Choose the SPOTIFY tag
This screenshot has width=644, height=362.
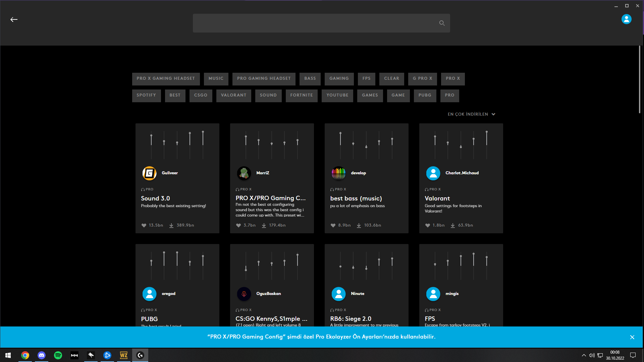tap(146, 95)
